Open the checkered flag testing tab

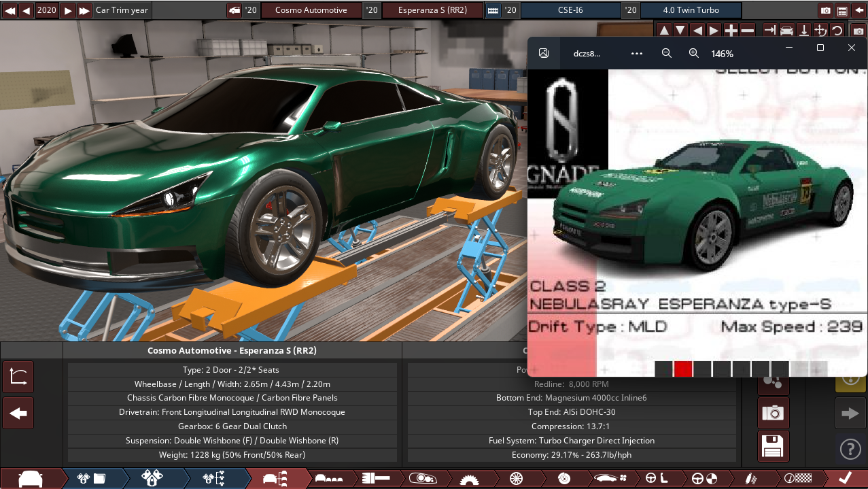click(x=797, y=478)
